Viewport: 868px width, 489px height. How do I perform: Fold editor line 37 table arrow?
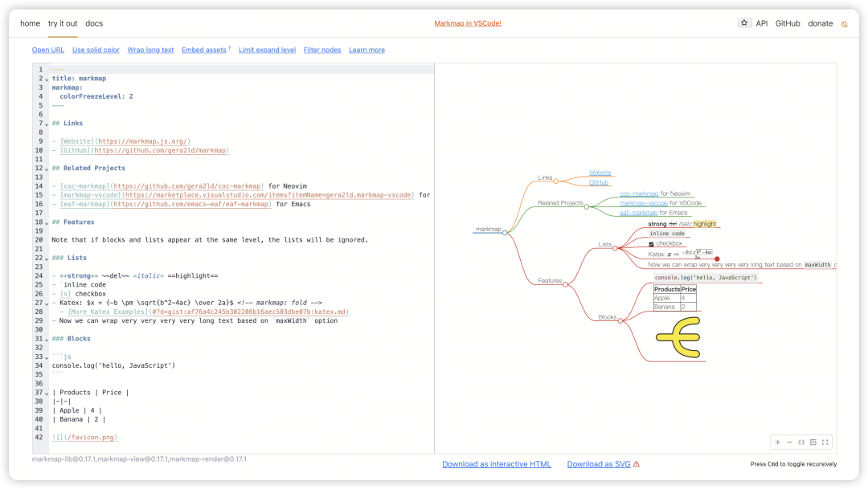[47, 393]
